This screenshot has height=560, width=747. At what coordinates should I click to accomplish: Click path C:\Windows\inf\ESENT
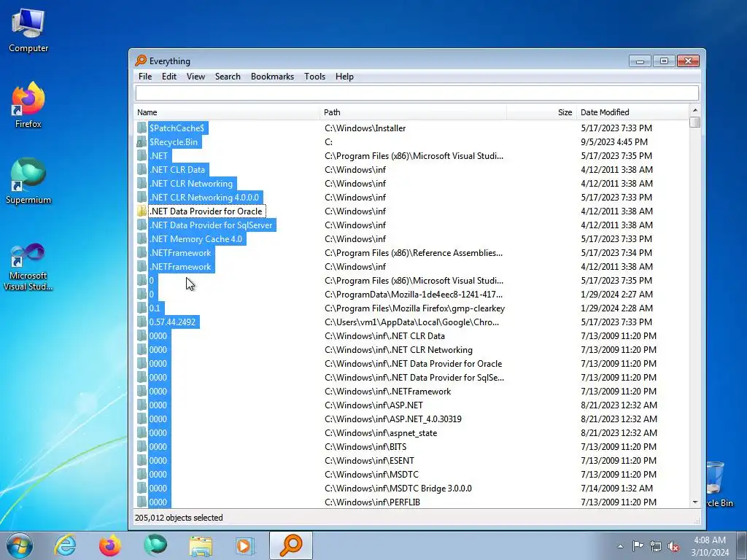click(369, 461)
